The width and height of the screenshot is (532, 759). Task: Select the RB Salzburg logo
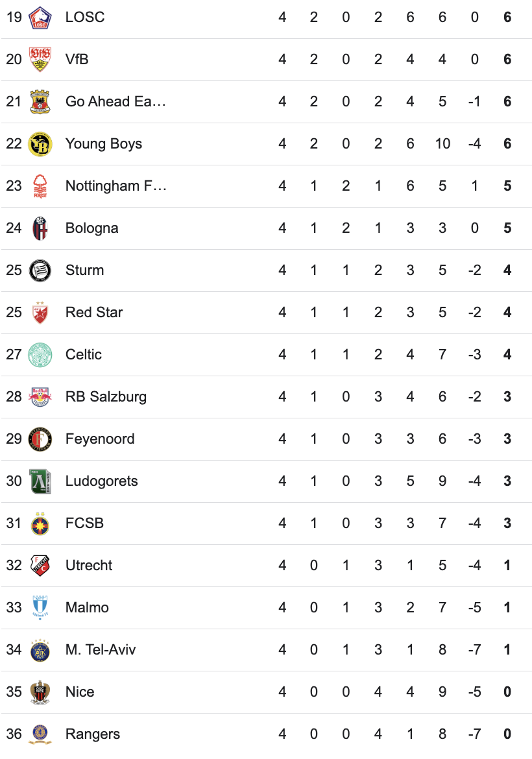pos(40,397)
